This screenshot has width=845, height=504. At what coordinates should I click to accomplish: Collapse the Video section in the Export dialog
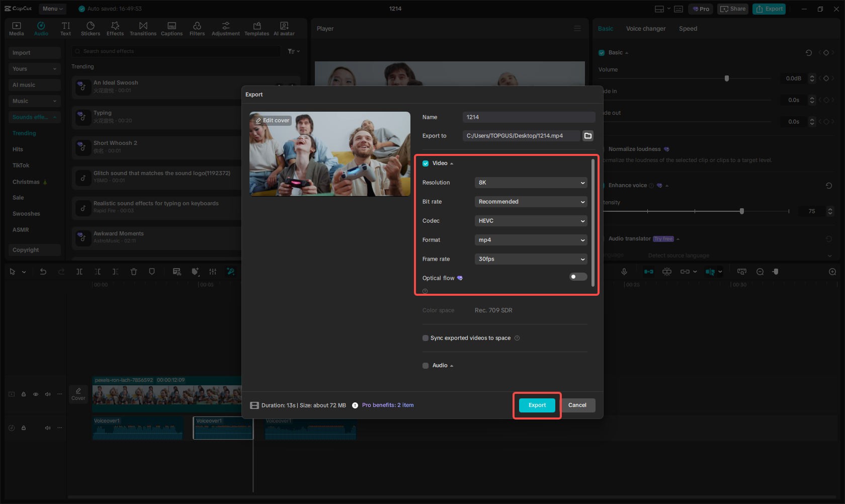pos(451,163)
